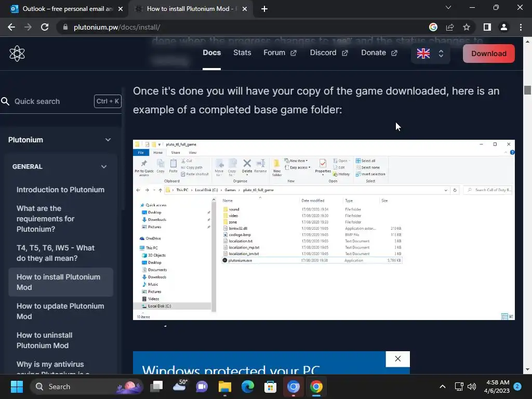532x399 pixels.
Task: Close the Outlook tab
Action: click(x=121, y=9)
